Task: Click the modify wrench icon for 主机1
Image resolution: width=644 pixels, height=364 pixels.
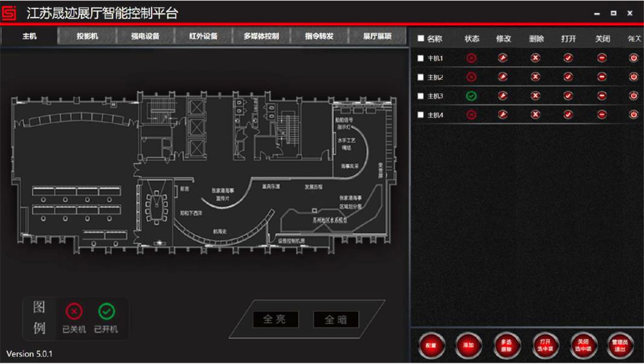Action: pyautogui.click(x=502, y=58)
